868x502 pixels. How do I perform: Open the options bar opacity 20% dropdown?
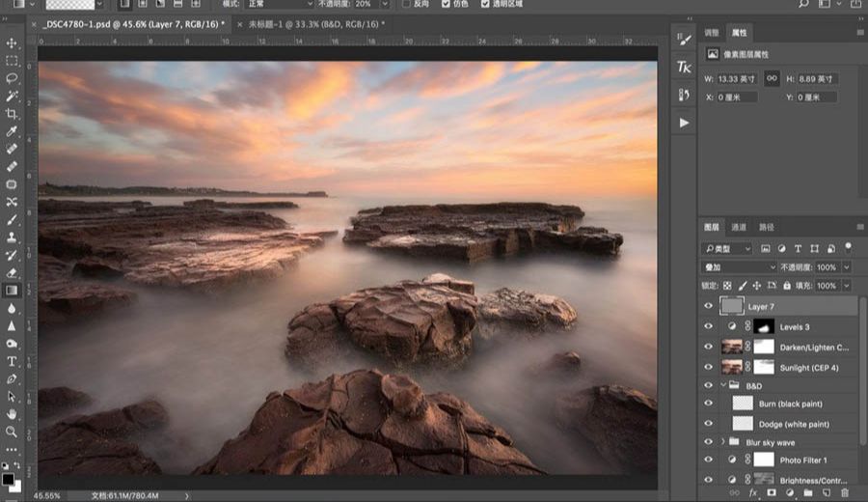point(385,4)
